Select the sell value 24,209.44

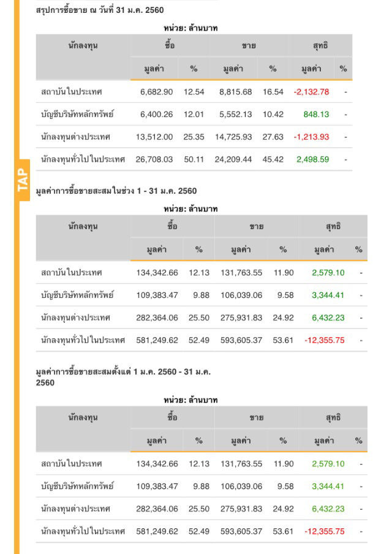pos(233,159)
